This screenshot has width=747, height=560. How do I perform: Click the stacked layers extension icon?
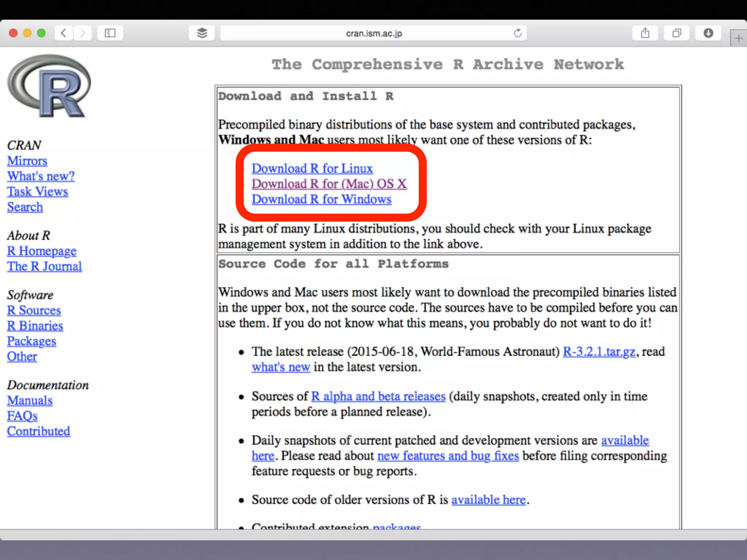202,33
